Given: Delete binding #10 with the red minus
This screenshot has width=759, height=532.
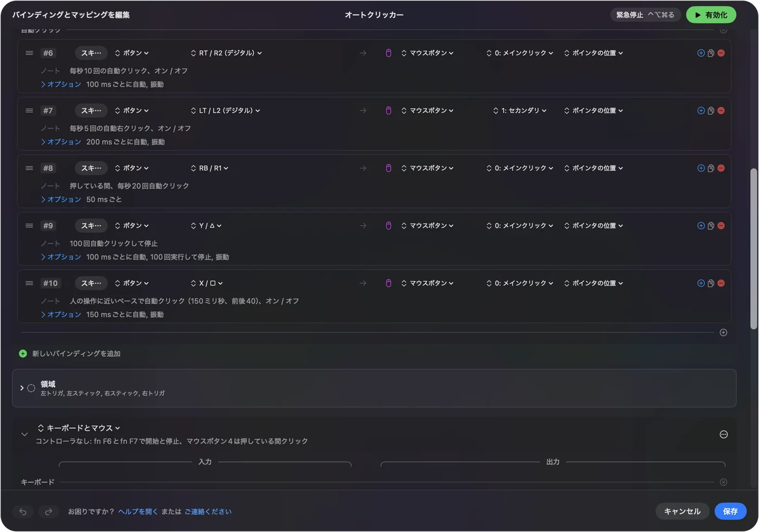Looking at the screenshot, I should tap(721, 283).
